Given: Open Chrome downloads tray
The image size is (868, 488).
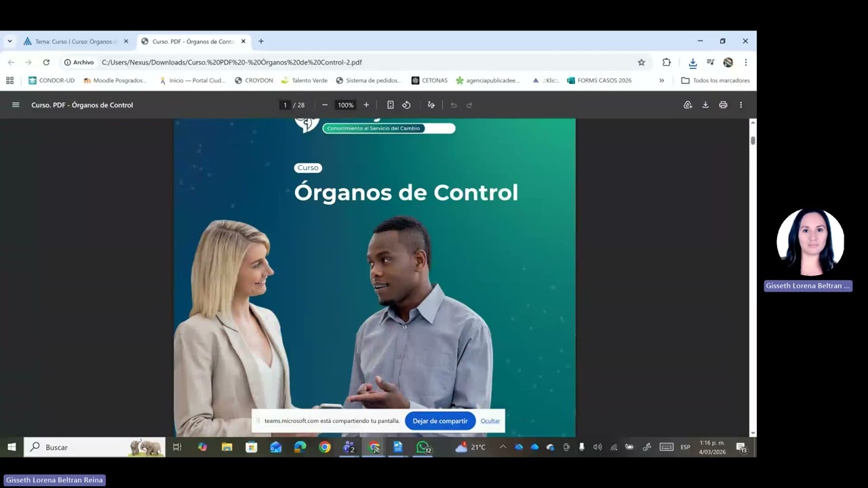Looking at the screenshot, I should (x=692, y=62).
